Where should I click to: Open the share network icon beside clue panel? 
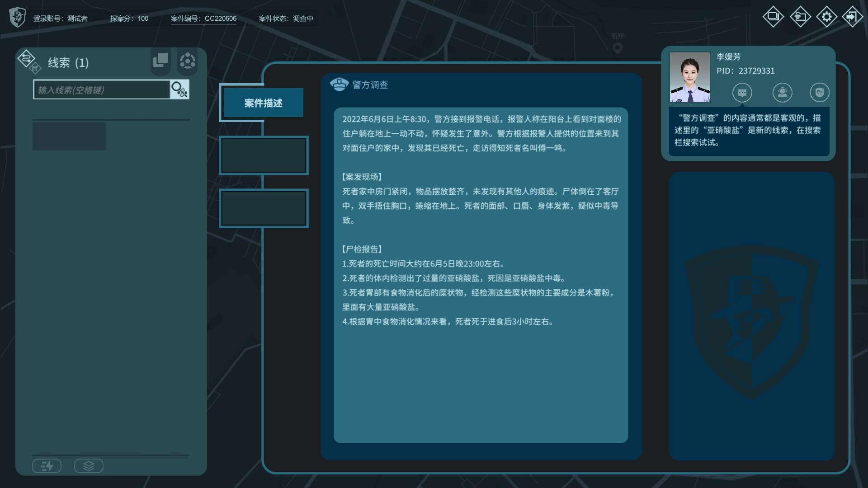point(187,61)
